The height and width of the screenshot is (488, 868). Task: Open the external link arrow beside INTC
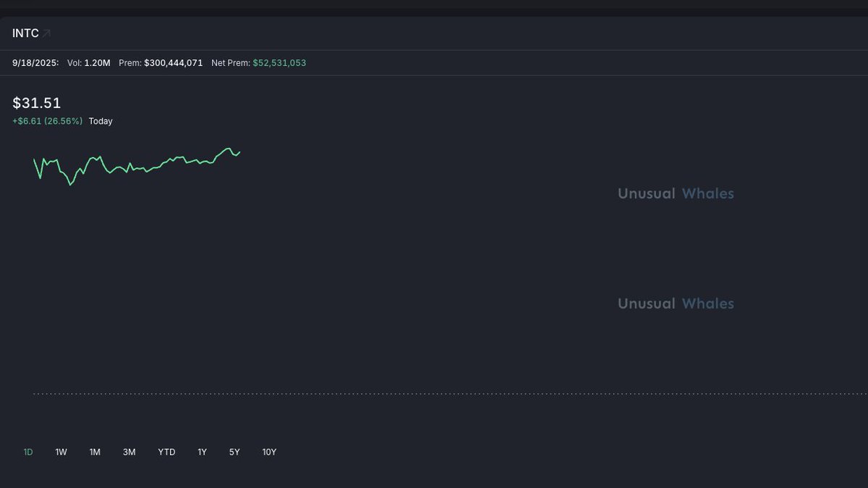pyautogui.click(x=47, y=33)
